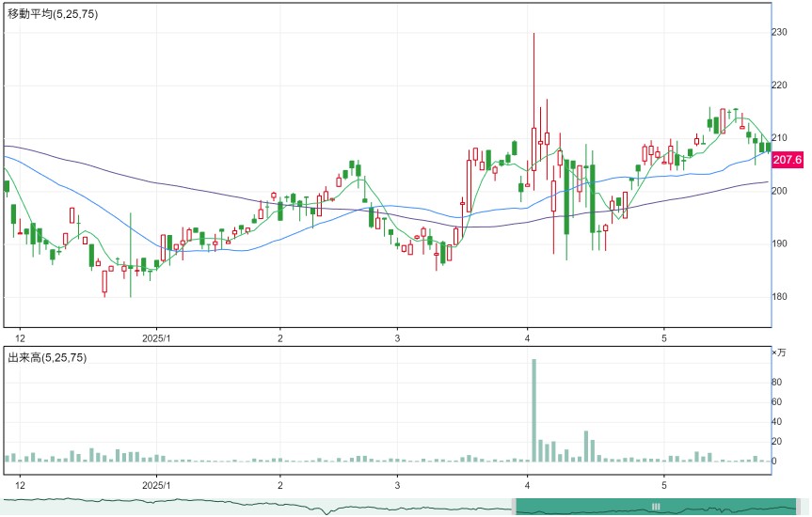This screenshot has height=517, width=812.
Task: Select the tallest volume bar in early April
Action: point(533,410)
